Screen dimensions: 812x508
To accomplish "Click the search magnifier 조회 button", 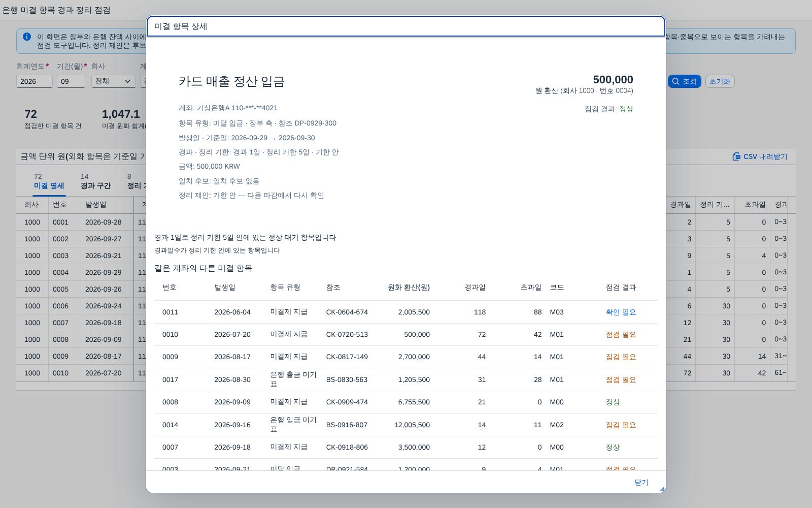I will 684,81.
